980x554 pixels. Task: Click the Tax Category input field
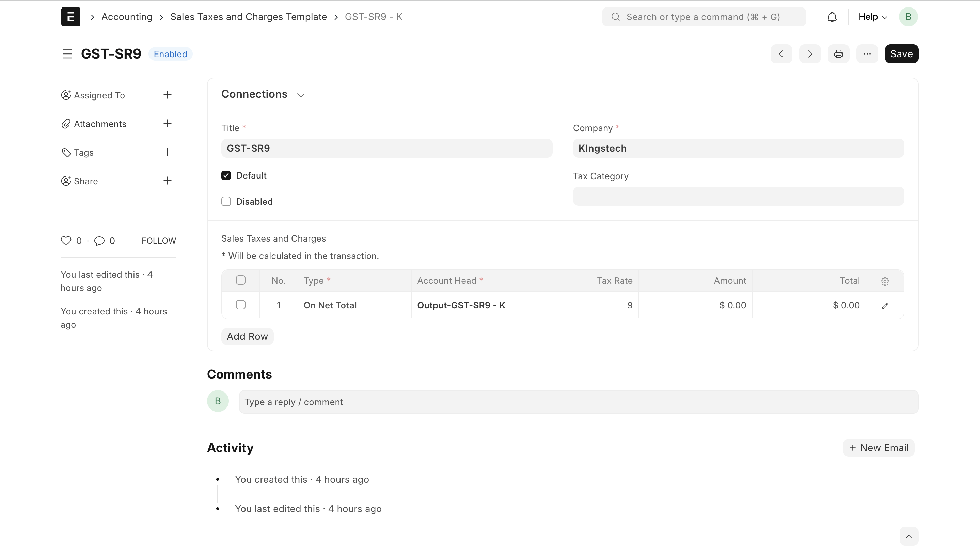tap(738, 197)
